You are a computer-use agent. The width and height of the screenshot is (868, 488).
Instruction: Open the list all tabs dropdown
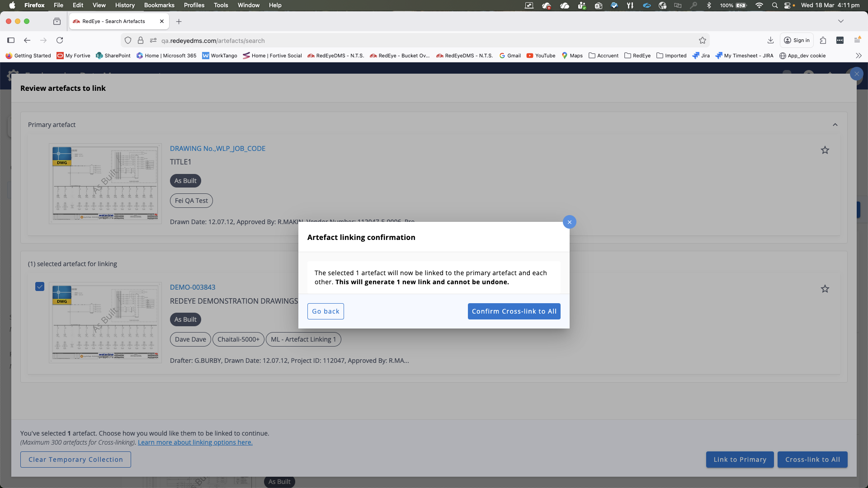click(840, 21)
